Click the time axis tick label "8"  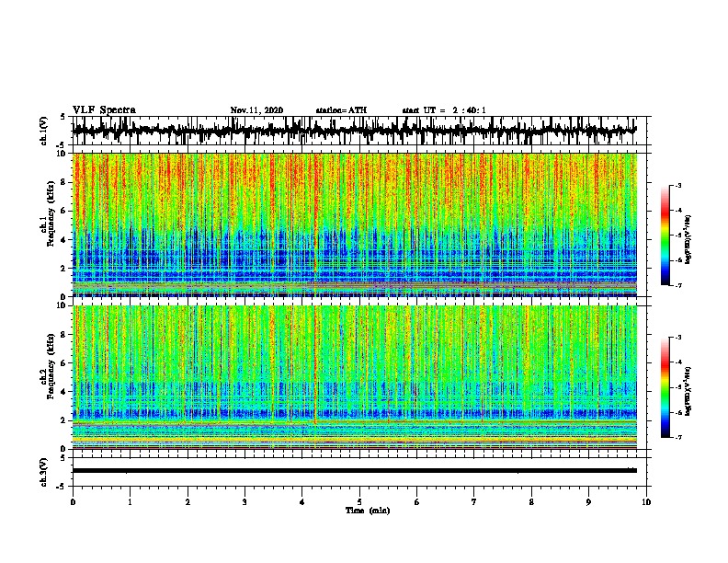coord(531,502)
